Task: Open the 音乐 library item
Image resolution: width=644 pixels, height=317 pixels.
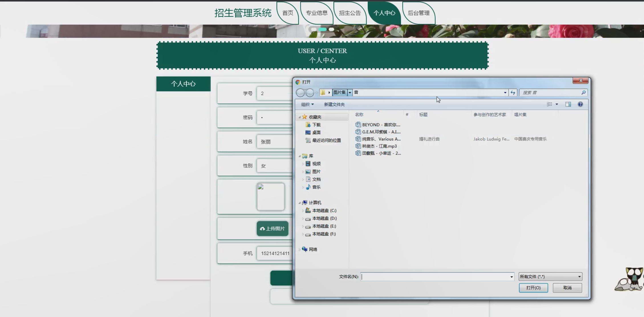Action: tap(316, 187)
